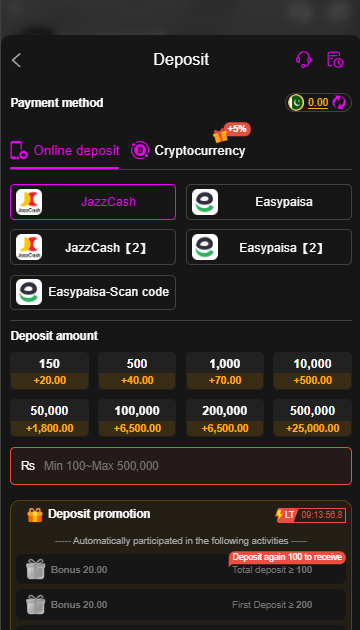360x630 pixels.
Task: Select the 500,000 deposit amount
Action: [313, 418]
